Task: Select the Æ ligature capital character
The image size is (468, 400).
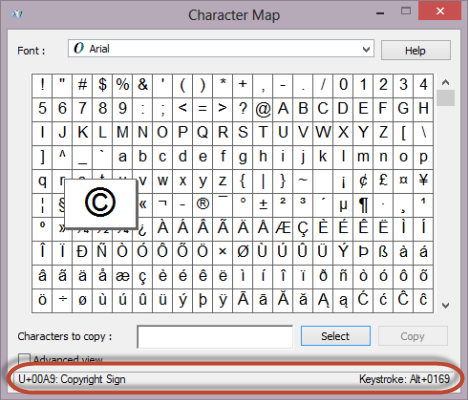Action: (283, 228)
